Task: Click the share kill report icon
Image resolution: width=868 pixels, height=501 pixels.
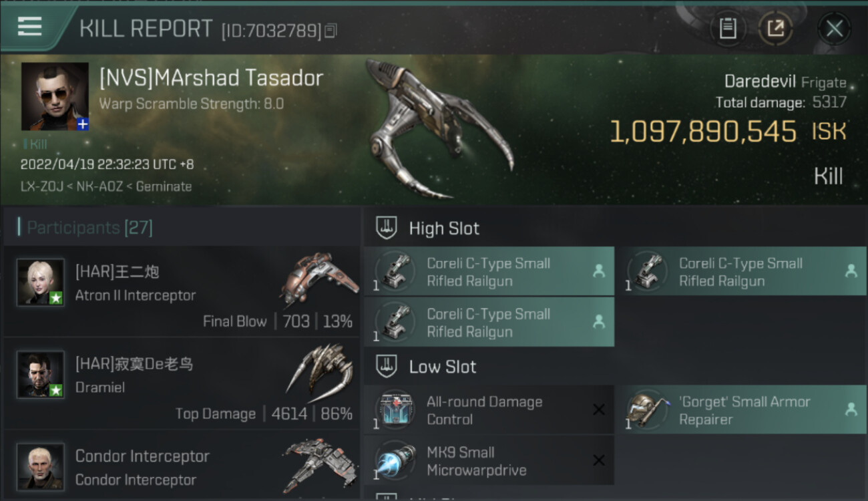Action: (x=775, y=29)
